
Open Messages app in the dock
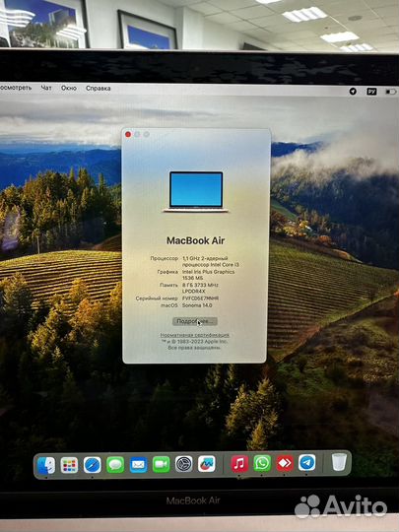point(115,465)
